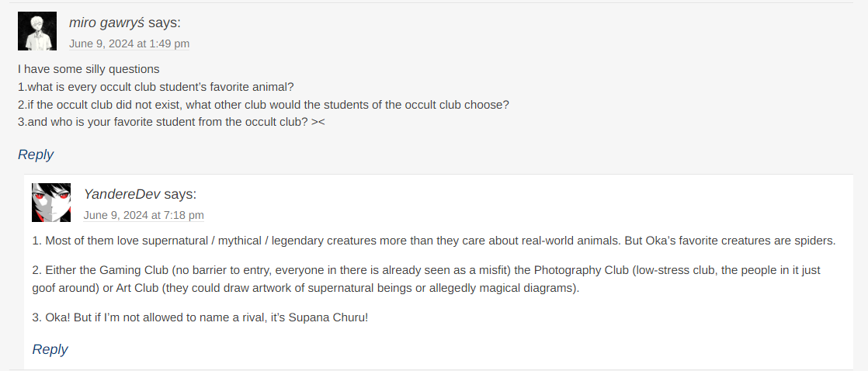The width and height of the screenshot is (868, 371).
Task: Open YandereDev author name link
Action: pos(122,194)
